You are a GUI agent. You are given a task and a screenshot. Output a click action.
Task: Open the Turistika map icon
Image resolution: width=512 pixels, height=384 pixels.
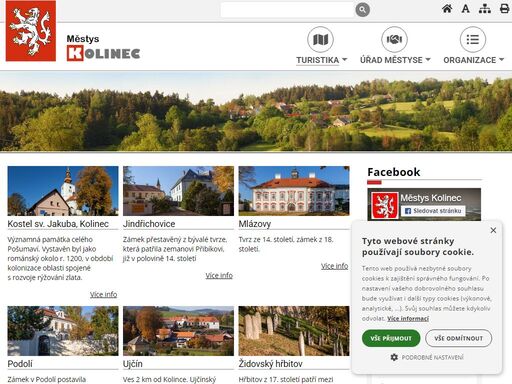[320, 39]
